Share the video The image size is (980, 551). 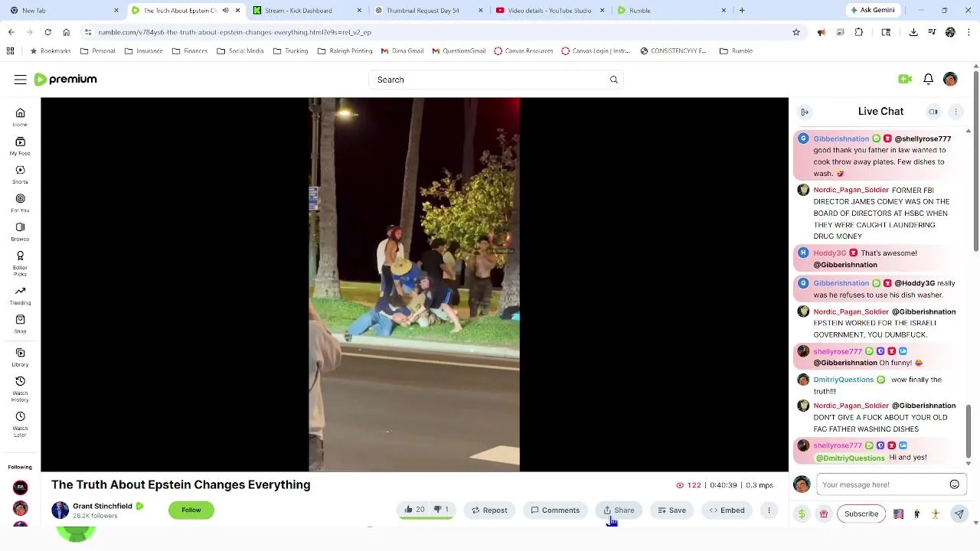coord(619,510)
